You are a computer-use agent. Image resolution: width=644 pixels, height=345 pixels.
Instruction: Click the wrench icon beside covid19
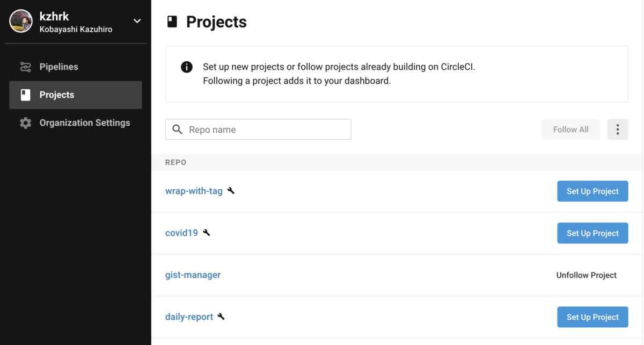click(x=207, y=233)
